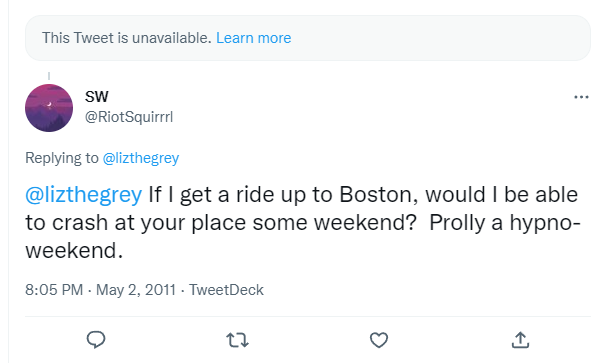Retweet this post using the arrows icon
This screenshot has width=603, height=363.
237,340
